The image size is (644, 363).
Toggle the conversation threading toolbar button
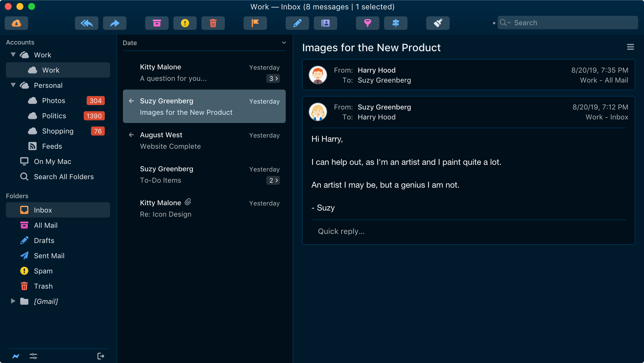point(396,23)
